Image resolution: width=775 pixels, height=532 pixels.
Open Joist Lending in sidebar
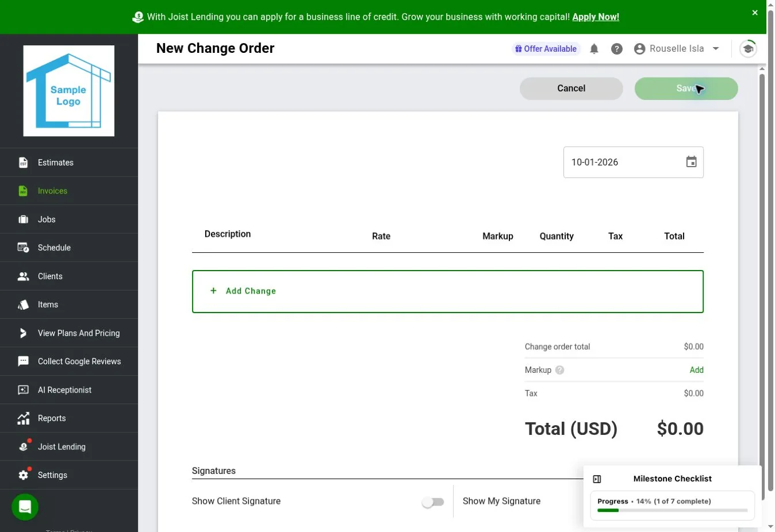point(69,446)
